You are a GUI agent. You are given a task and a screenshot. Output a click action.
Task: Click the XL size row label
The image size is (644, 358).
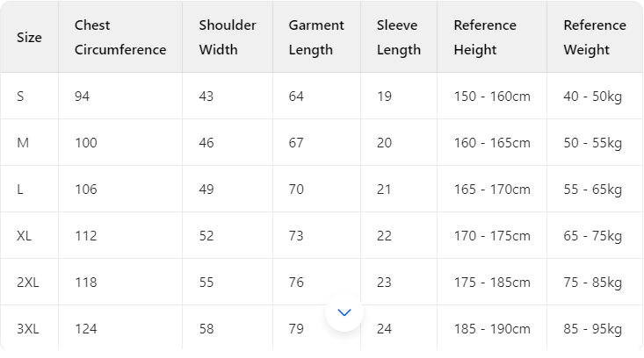pos(25,236)
